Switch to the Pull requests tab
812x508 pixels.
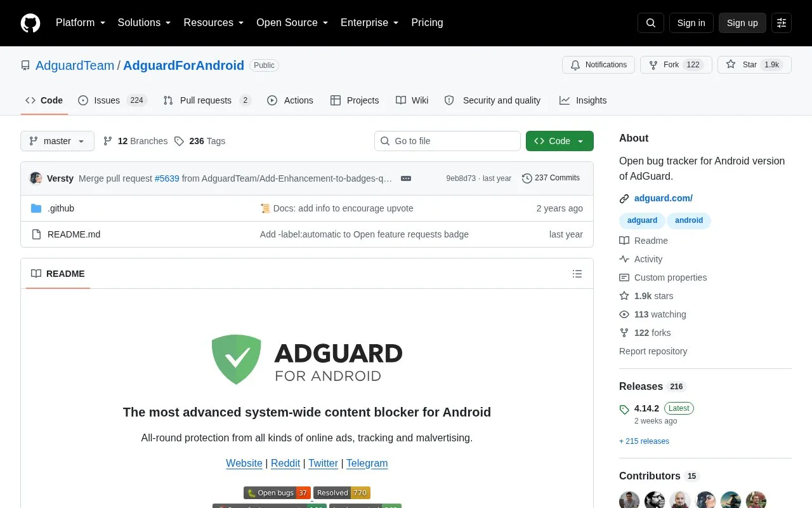pos(207,100)
